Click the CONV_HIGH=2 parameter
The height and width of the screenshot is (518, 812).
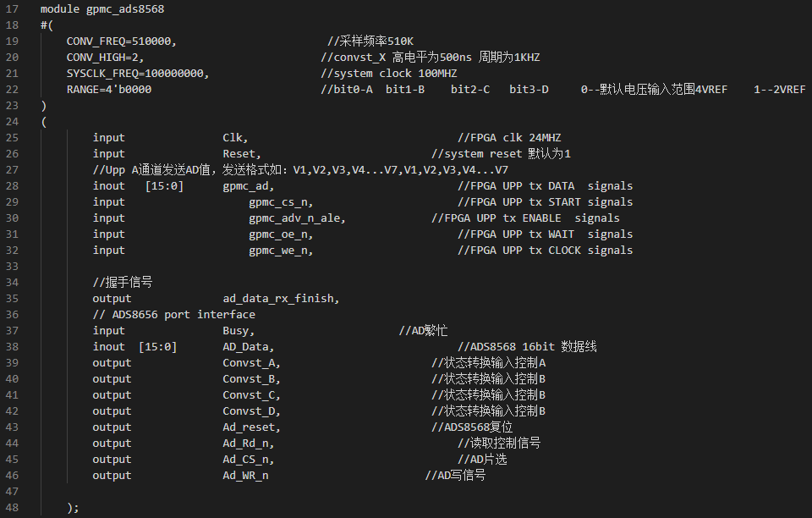103,58
